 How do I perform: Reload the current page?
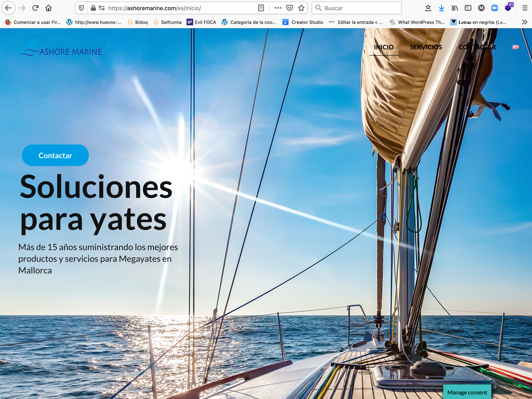point(35,8)
